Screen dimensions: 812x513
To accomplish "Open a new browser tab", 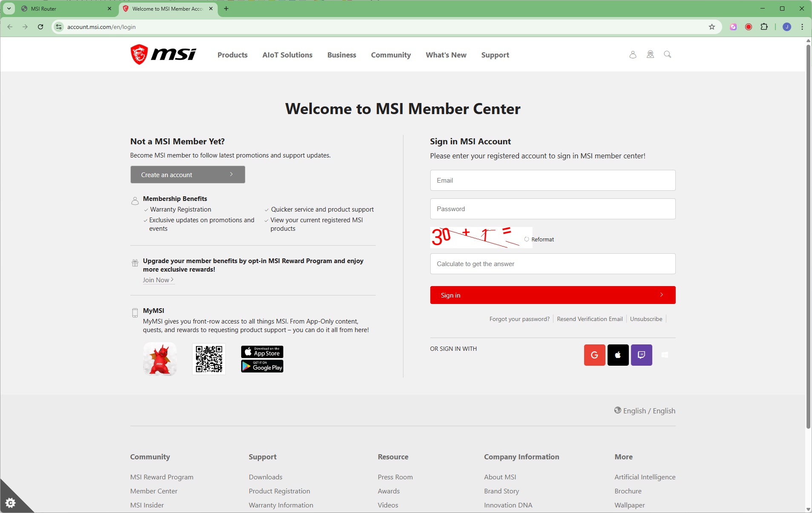I will pos(226,9).
